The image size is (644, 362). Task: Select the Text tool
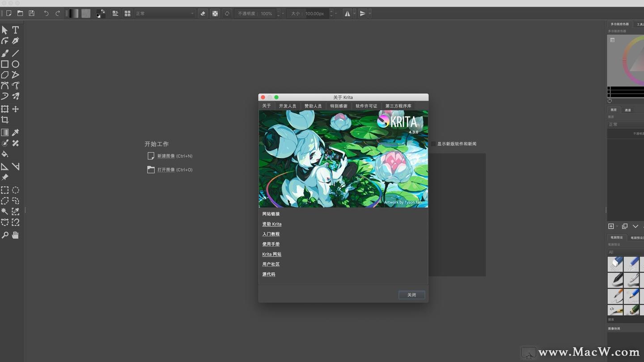tap(16, 30)
